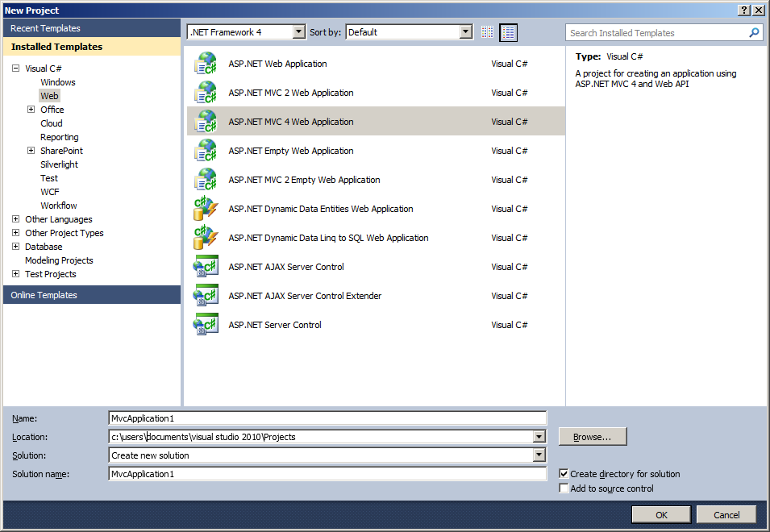Screen dimensions: 770x532
Task: Click the project Name input field
Action: (327, 418)
